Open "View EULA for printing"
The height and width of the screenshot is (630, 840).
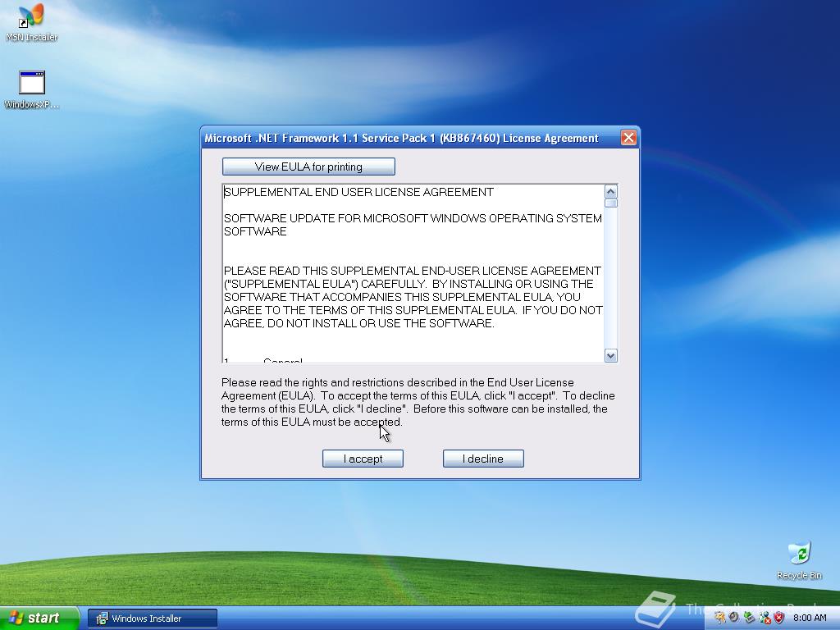point(308,167)
